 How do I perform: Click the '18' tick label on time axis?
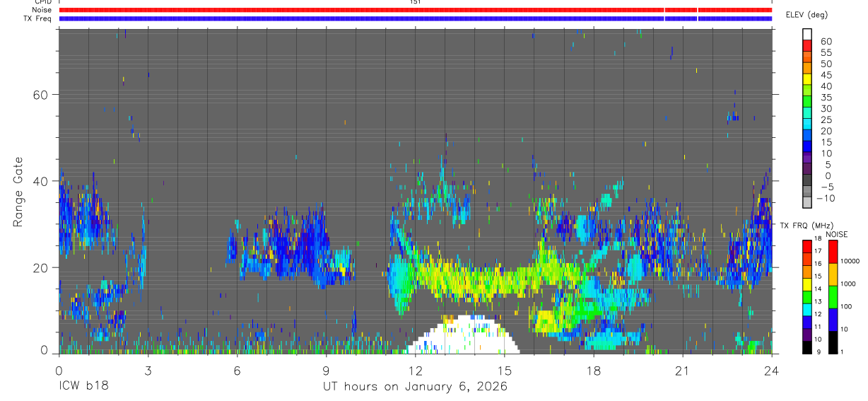[x=593, y=370]
